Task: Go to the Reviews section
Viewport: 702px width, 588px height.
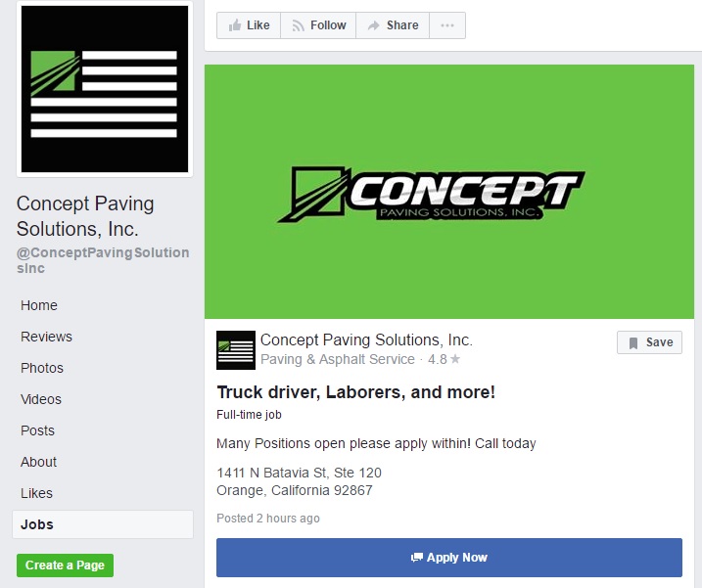Action: pyautogui.click(x=46, y=337)
